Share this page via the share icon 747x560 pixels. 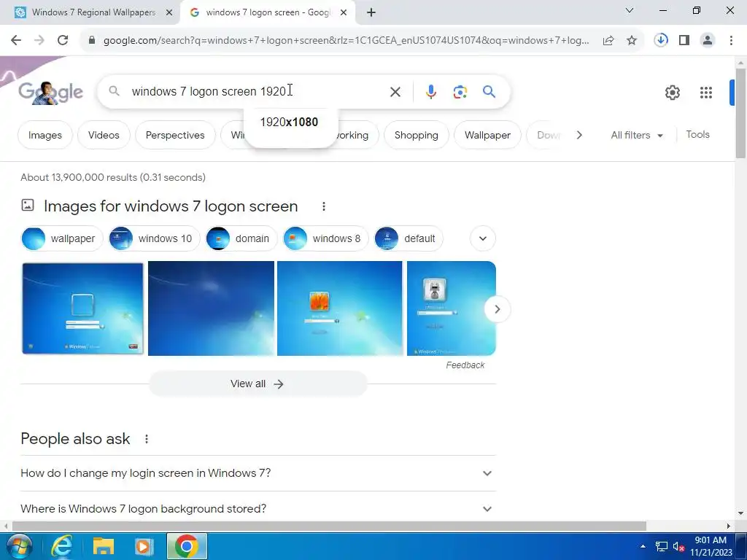coord(608,41)
